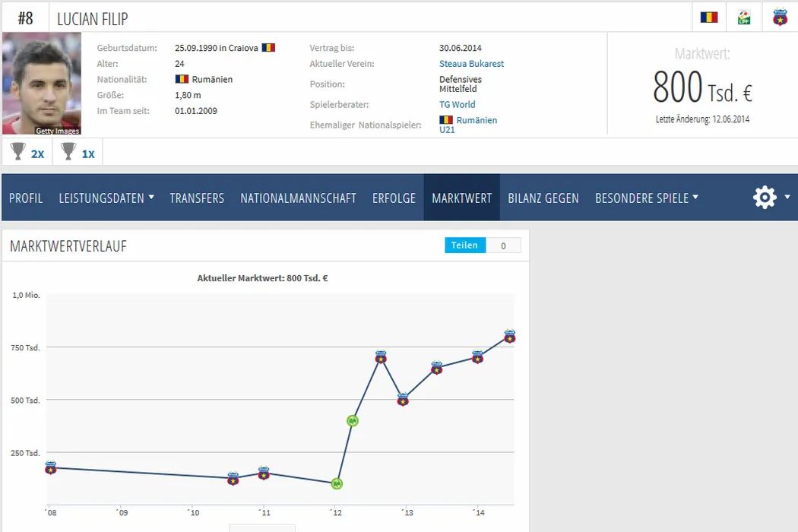Image resolution: width=798 pixels, height=532 pixels.
Task: Open settings via the gear icon
Action: click(765, 198)
